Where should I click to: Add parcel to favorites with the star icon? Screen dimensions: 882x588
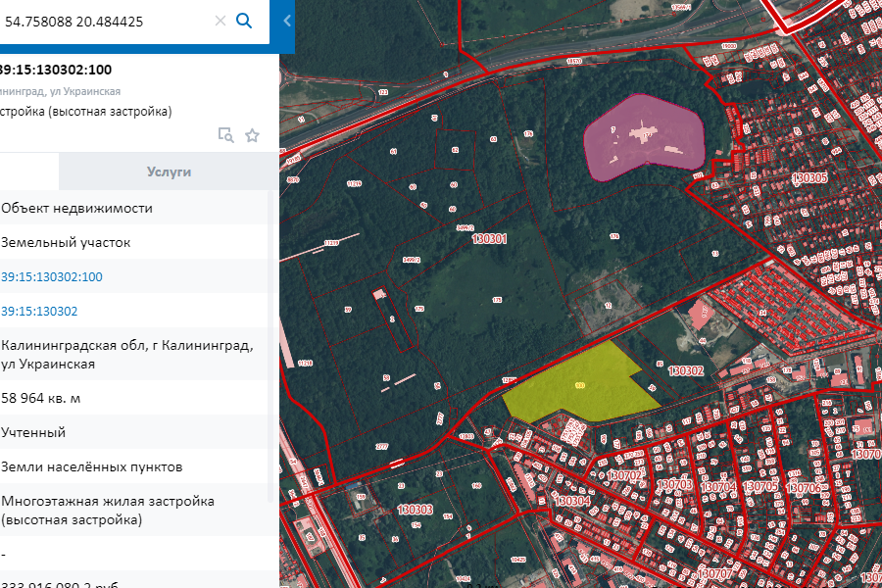point(252,135)
